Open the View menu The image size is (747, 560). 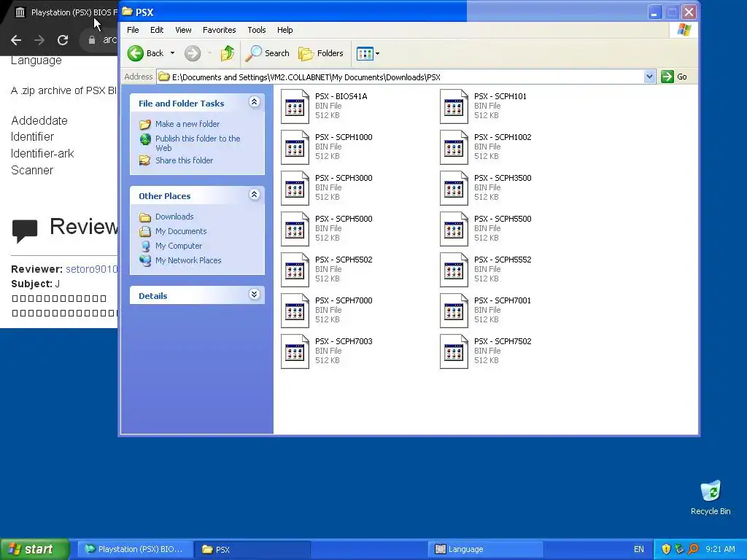pos(183,30)
